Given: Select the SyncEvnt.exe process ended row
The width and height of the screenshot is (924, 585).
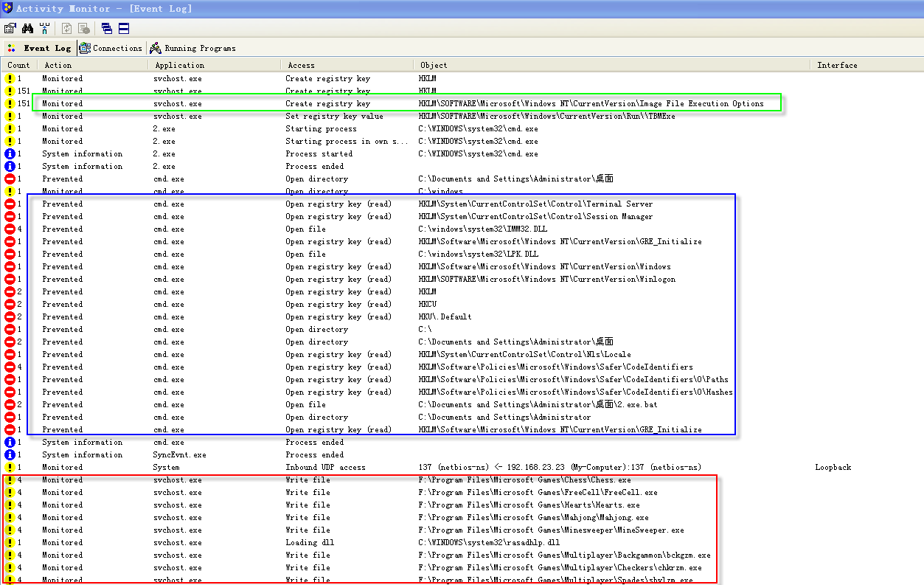Looking at the screenshot, I should 179,455.
